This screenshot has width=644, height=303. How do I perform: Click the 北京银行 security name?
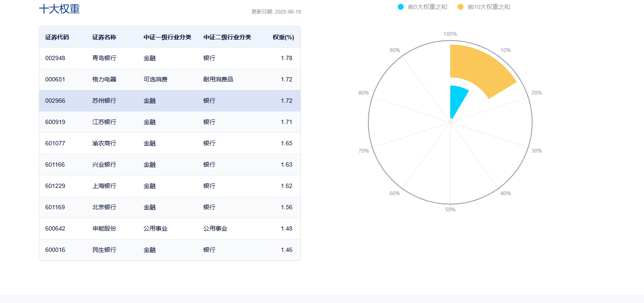tap(104, 207)
